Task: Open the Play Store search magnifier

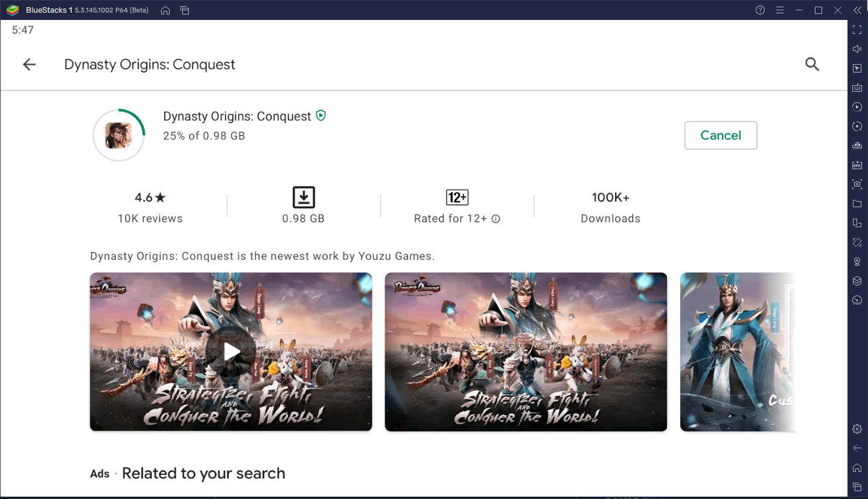Action: pos(812,65)
